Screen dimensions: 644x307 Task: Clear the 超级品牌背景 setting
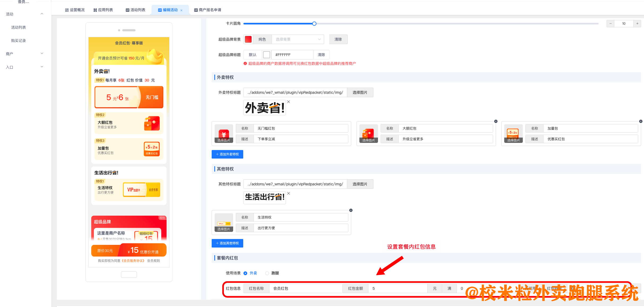pos(338,39)
